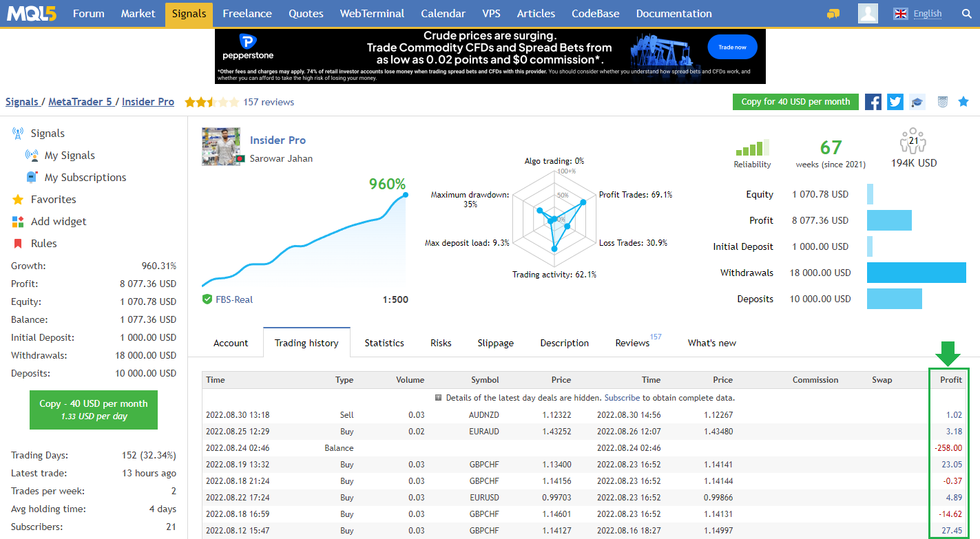
Task: Click the Signals antenna icon
Action: [18, 134]
